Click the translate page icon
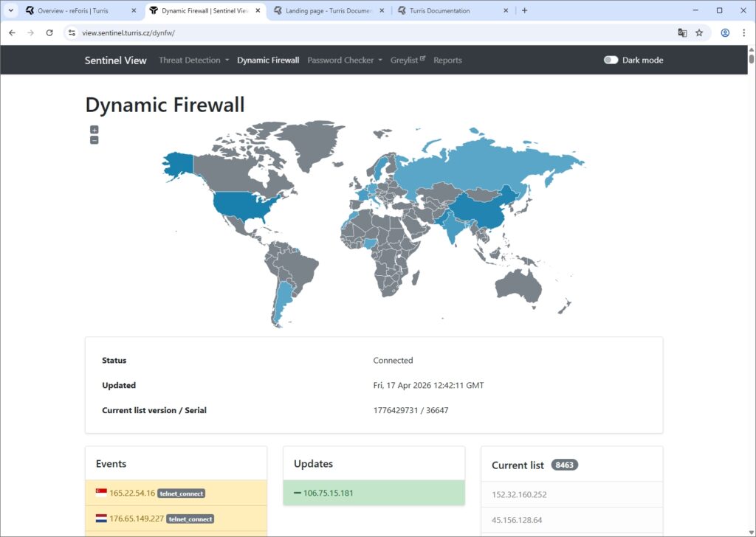Viewport: 756px width, 537px height. 682,32
